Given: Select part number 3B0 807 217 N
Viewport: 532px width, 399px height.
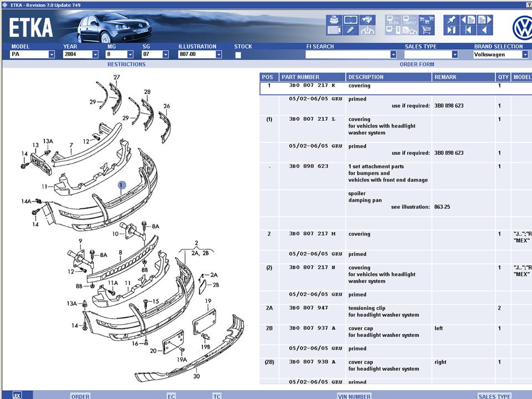Looking at the screenshot, I should (312, 267).
